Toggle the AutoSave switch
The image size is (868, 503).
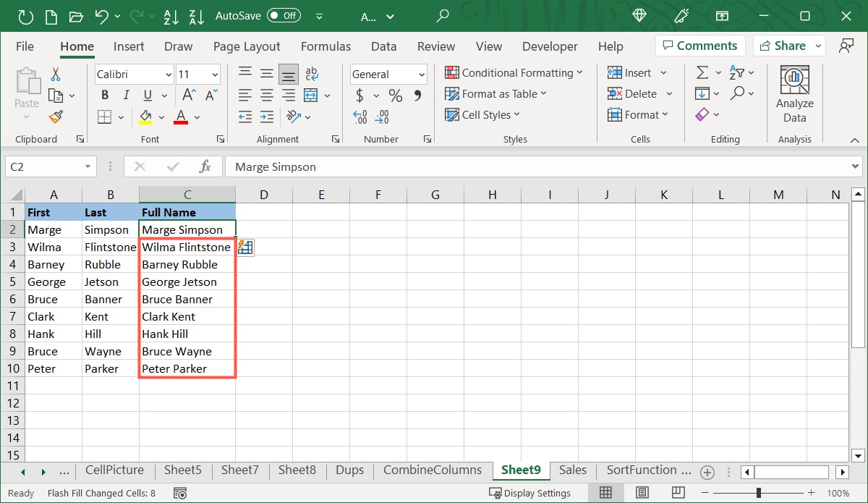click(284, 15)
